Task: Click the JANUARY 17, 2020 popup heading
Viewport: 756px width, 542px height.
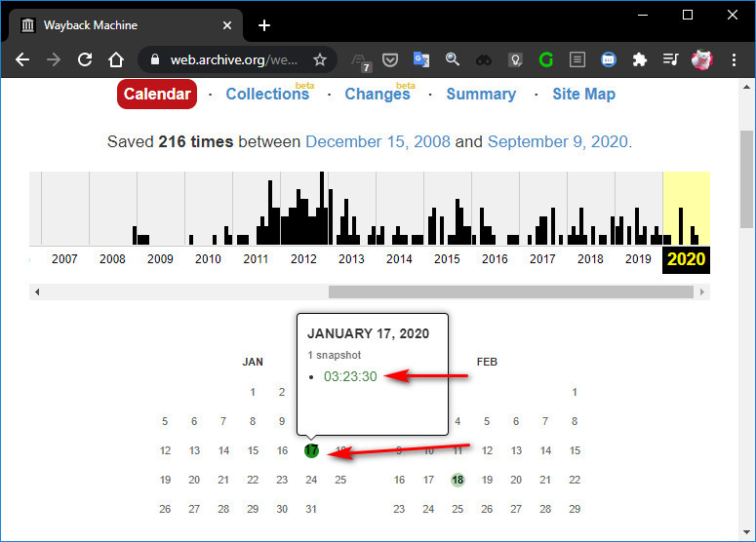Action: (x=369, y=333)
